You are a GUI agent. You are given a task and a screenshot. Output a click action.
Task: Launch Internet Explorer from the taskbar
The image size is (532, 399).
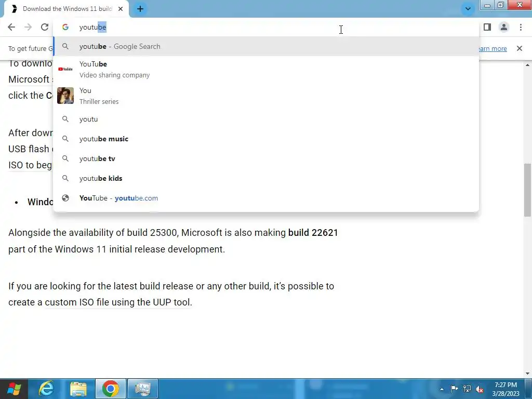point(46,389)
